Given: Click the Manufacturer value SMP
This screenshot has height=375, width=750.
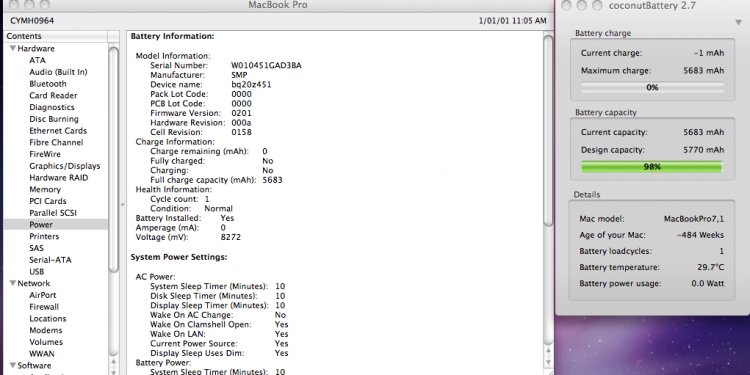Looking at the screenshot, I should pyautogui.click(x=239, y=75).
